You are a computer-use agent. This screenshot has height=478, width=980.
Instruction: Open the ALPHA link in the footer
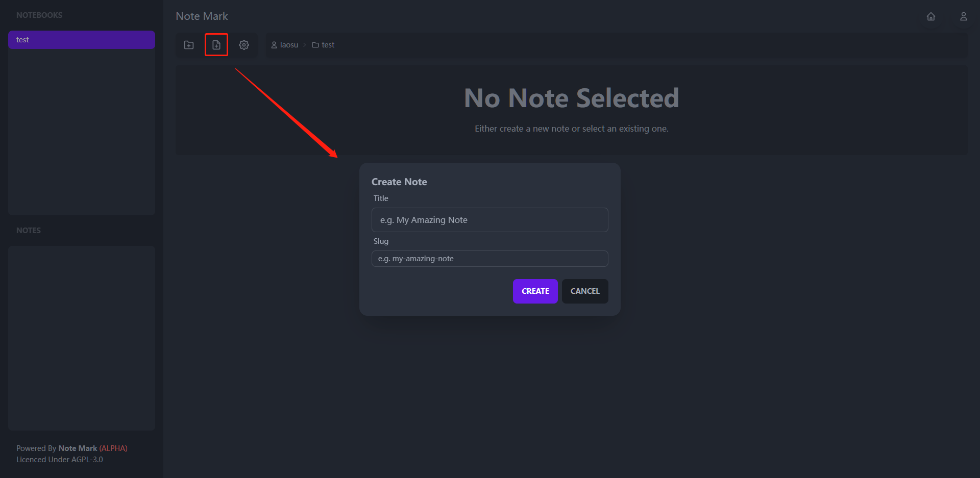click(x=113, y=448)
